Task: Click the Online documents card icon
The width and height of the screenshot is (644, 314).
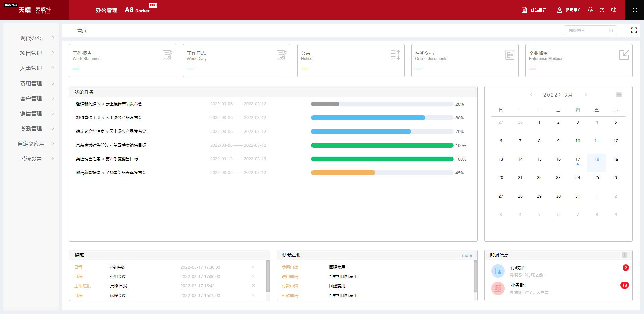Action: click(509, 55)
